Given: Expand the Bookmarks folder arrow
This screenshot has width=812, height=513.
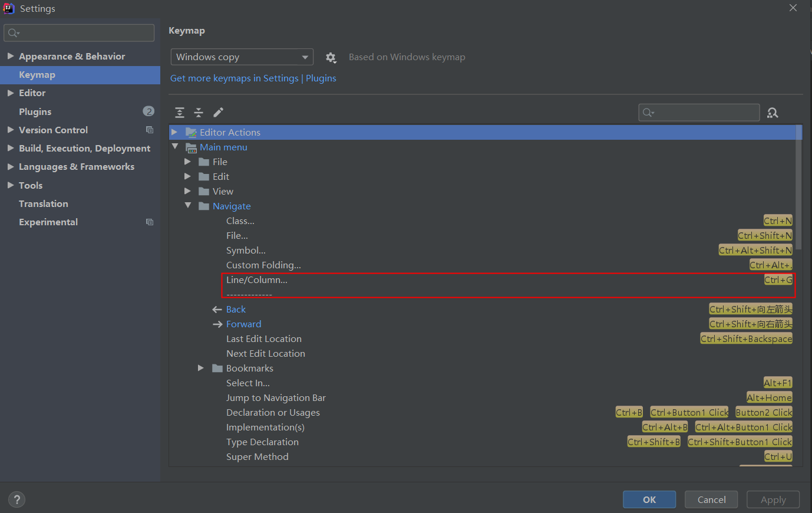Looking at the screenshot, I should point(200,367).
